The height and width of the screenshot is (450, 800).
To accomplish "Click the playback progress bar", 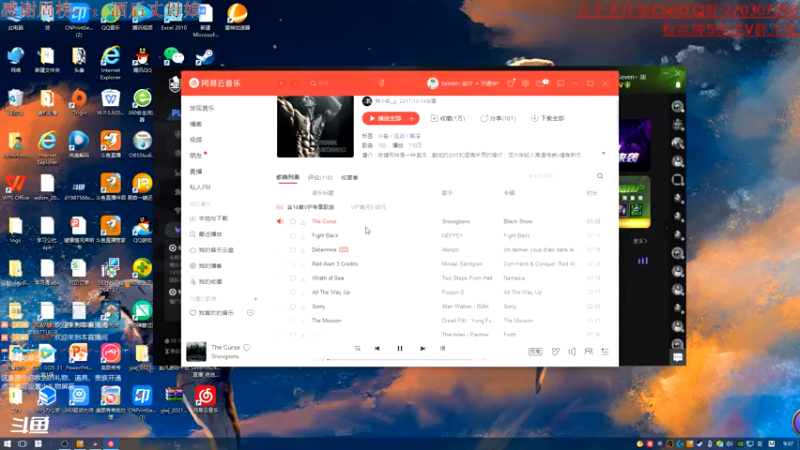I will point(400,360).
